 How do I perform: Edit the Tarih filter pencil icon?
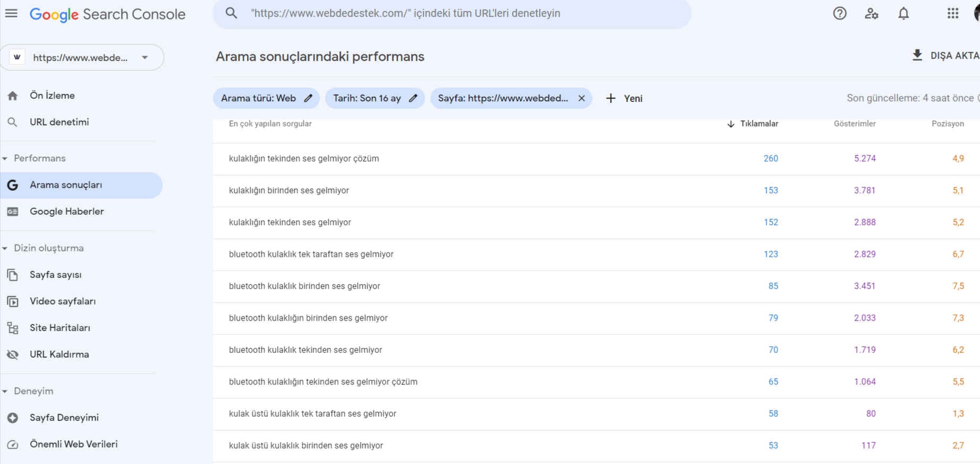pos(413,98)
